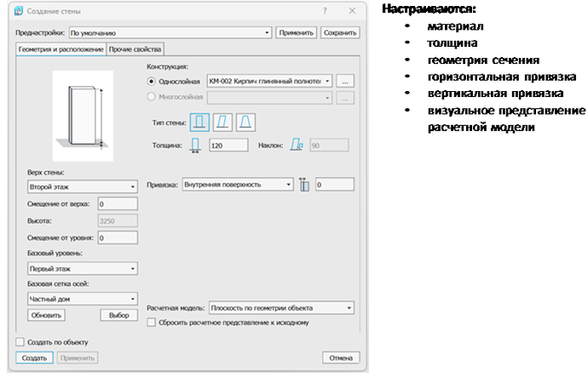Click the Смещение от уровня input field

click(x=118, y=237)
